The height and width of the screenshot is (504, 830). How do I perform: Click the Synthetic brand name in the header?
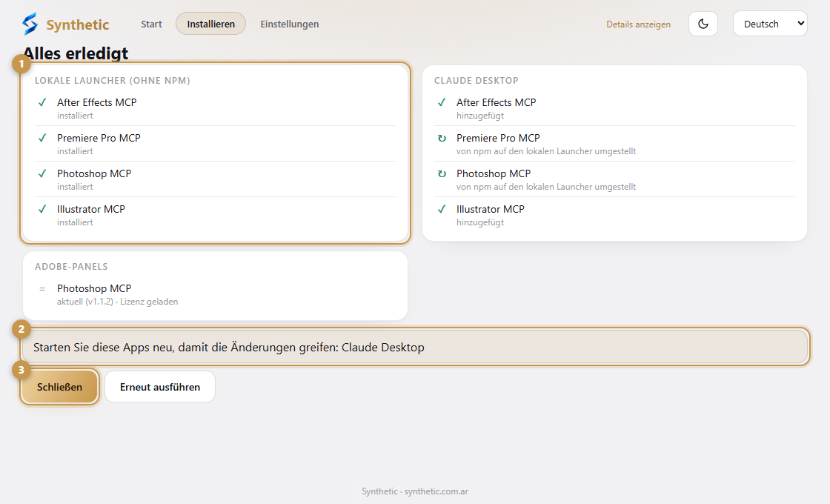coord(77,24)
